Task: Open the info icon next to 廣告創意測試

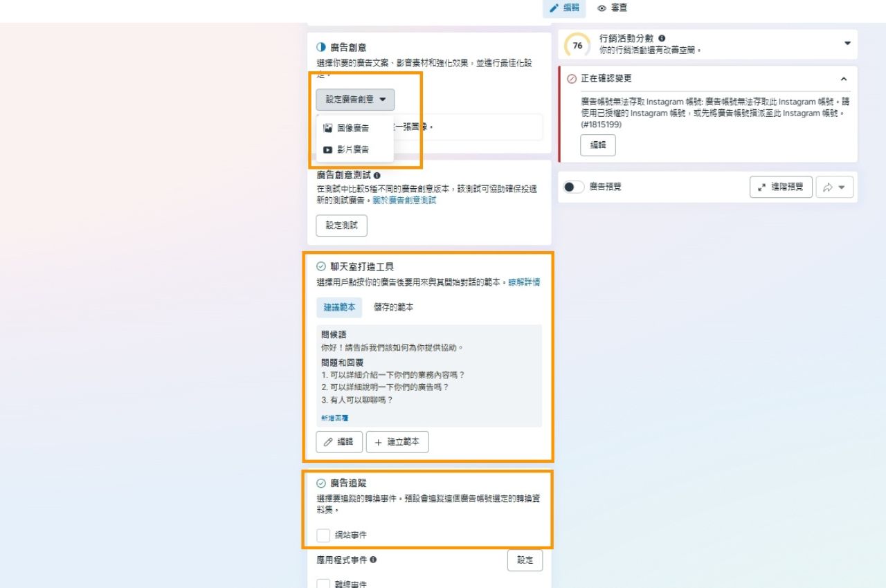Action: (377, 176)
